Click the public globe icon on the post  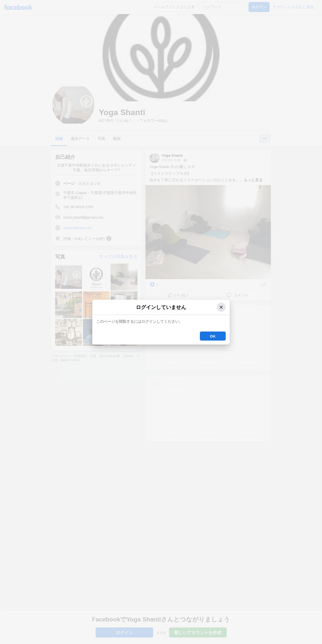coord(185,160)
